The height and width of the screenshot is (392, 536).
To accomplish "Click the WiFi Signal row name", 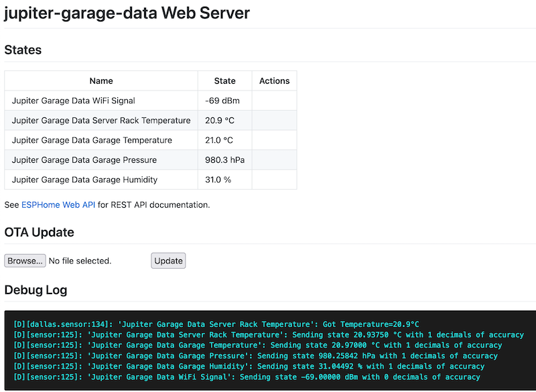I will tap(74, 101).
